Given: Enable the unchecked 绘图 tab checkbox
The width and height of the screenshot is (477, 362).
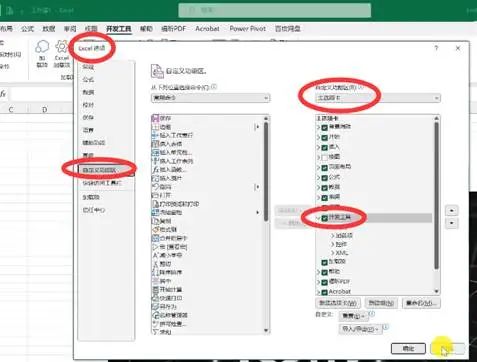Looking at the screenshot, I should 325,157.
